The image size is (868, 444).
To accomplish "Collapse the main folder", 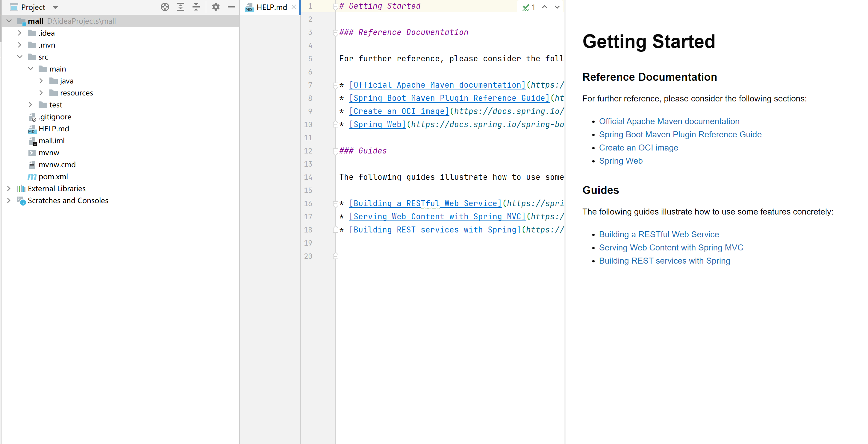I will pyautogui.click(x=30, y=69).
